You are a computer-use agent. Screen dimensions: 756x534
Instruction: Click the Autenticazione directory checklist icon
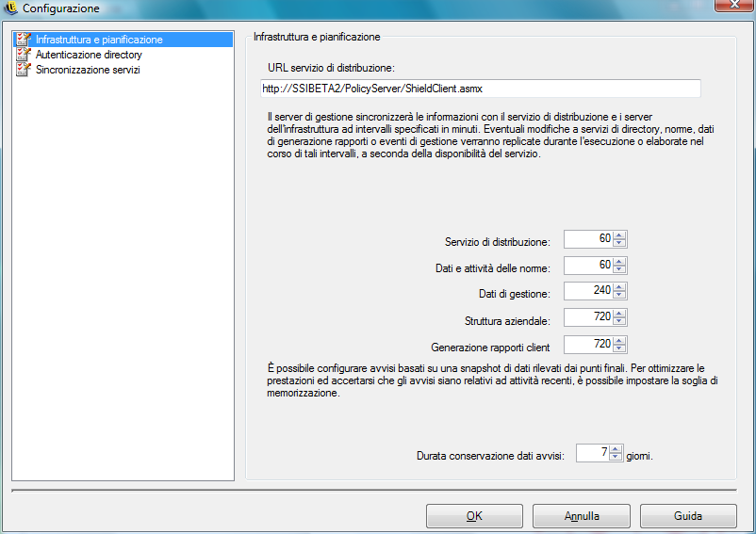24,55
